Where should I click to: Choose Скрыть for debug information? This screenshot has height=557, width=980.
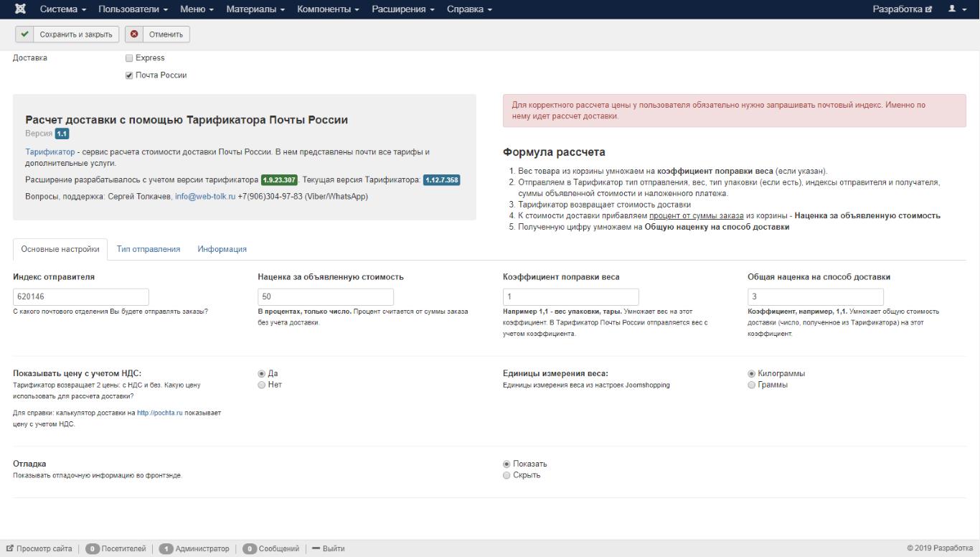[x=507, y=475]
